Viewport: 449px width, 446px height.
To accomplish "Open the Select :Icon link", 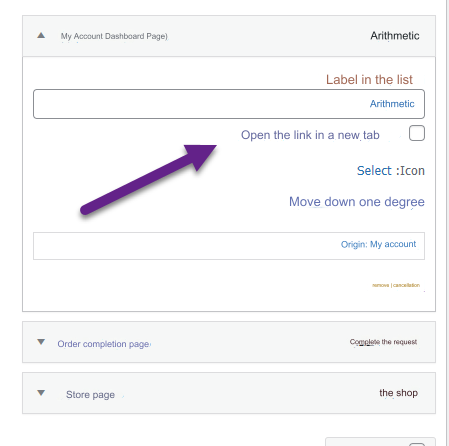I will 391,171.
